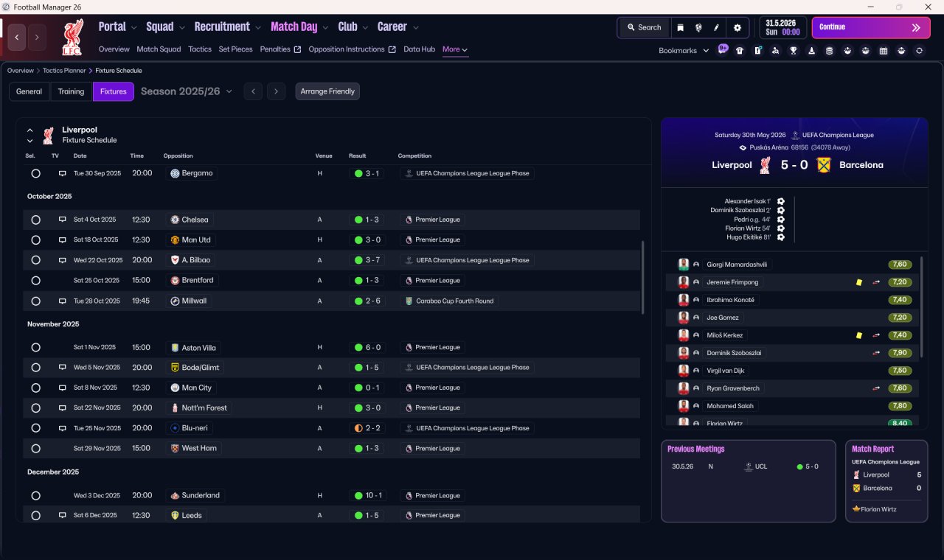Select the radio button for Man City fixture
This screenshot has height=560, width=944.
click(35, 388)
